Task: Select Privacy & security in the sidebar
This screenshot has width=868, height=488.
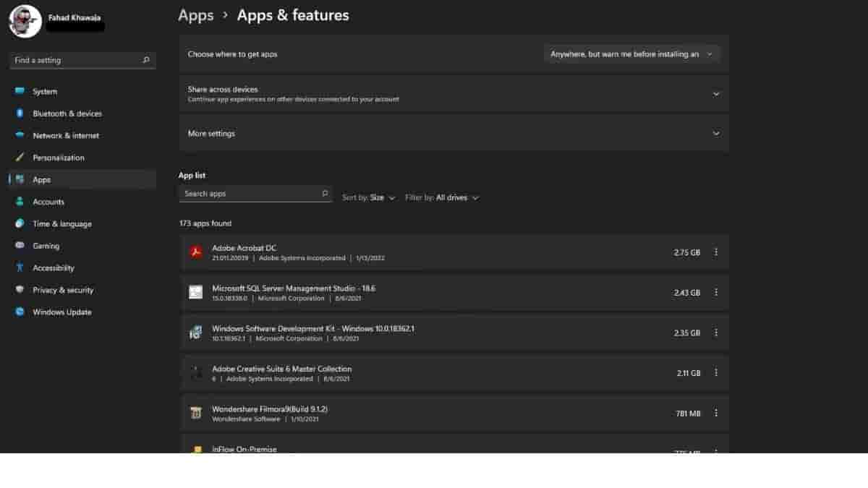Action: [x=62, y=290]
